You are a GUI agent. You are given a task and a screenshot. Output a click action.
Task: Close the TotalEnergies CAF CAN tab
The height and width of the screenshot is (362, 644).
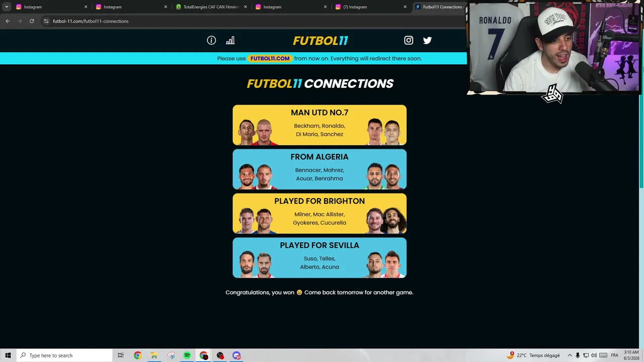click(x=246, y=7)
